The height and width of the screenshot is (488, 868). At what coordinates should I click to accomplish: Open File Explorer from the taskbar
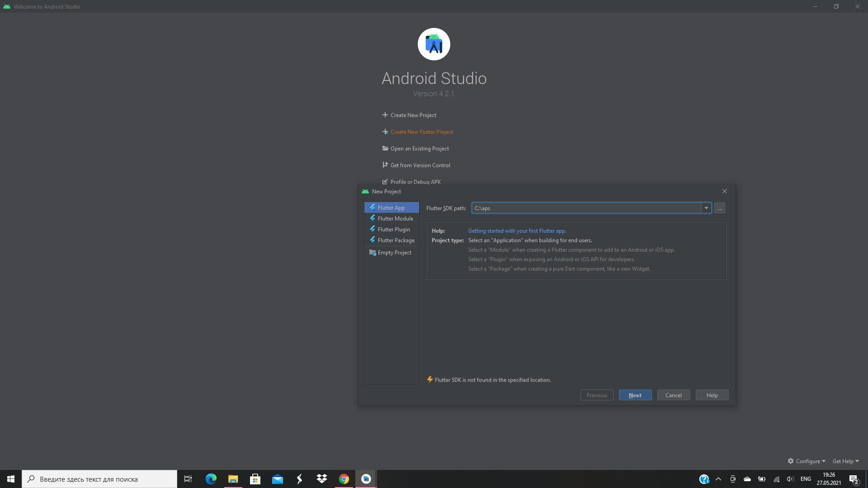click(x=233, y=479)
